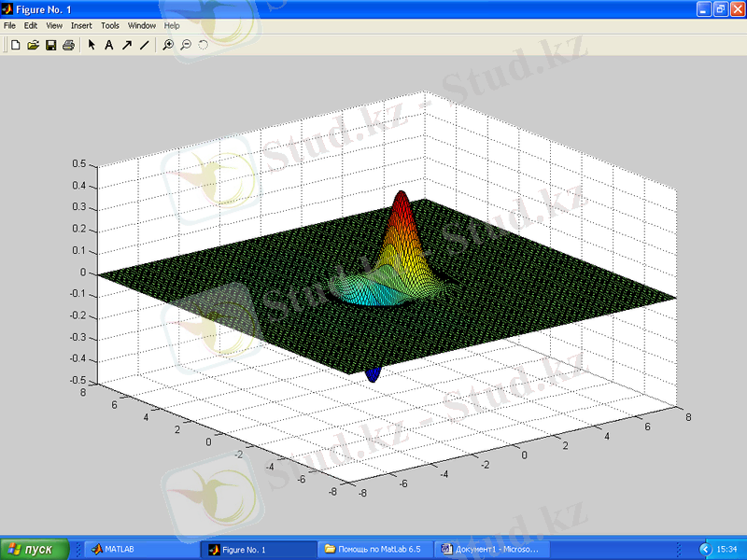This screenshot has height=560, width=747.
Task: Choose the Insert Arrow tool
Action: tap(126, 44)
